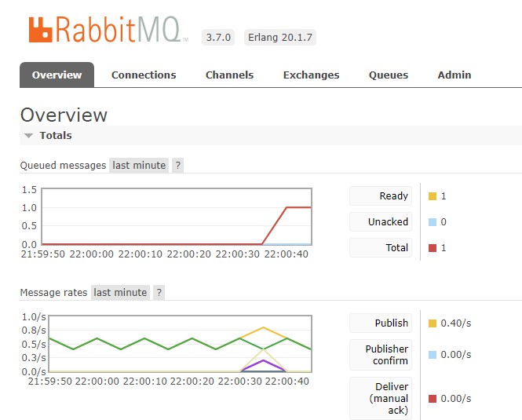The image size is (522, 420).
Task: Click the Publisher confirm value 0.00/s
Action: pyautogui.click(x=456, y=354)
